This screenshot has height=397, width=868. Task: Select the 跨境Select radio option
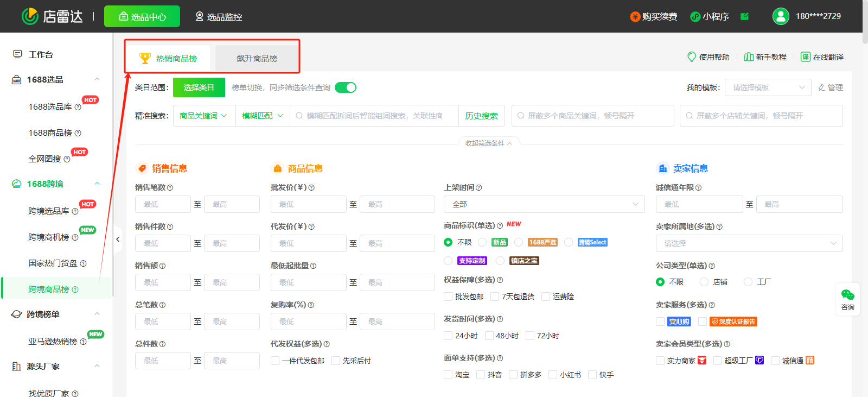pyautogui.click(x=569, y=242)
